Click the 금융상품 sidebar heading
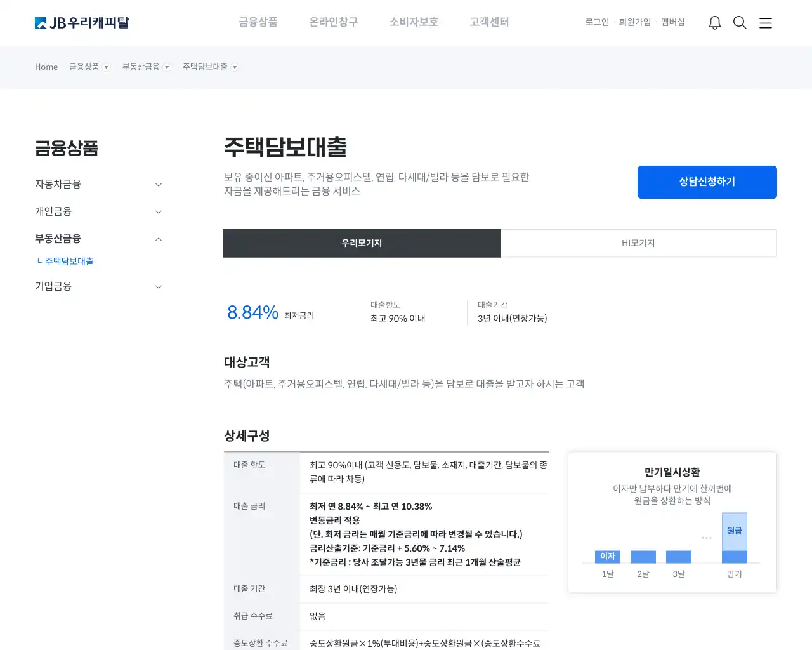Screen dimensions: 812x650 pyautogui.click(x=67, y=149)
